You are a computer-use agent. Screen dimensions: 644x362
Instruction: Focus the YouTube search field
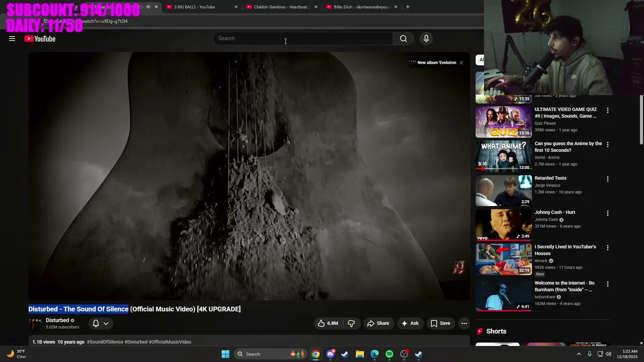pyautogui.click(x=303, y=39)
